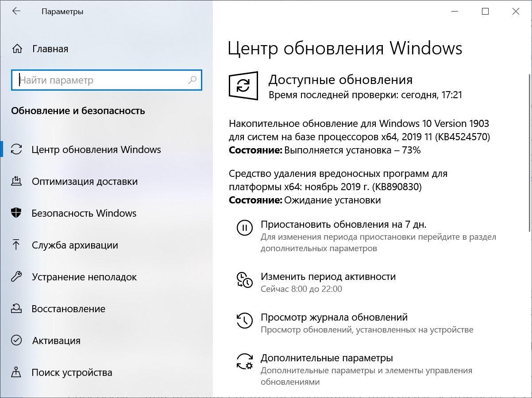Click the Параметры window title
Screen dimensions: 532x398
(x=62, y=11)
